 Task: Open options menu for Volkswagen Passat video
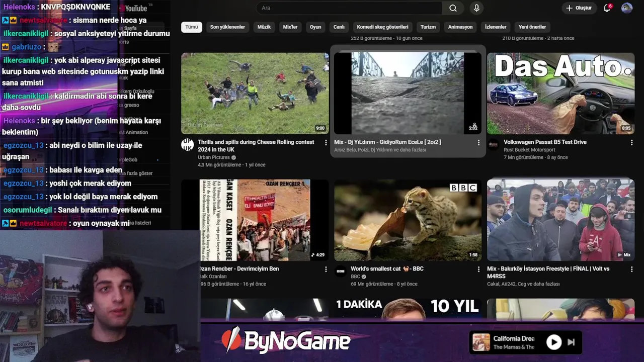coord(631,143)
